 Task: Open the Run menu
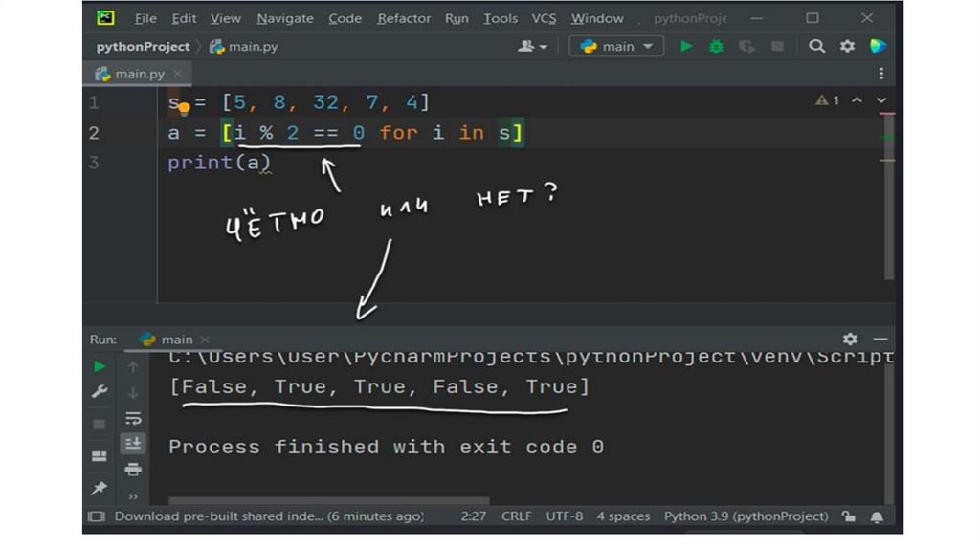pyautogui.click(x=457, y=19)
